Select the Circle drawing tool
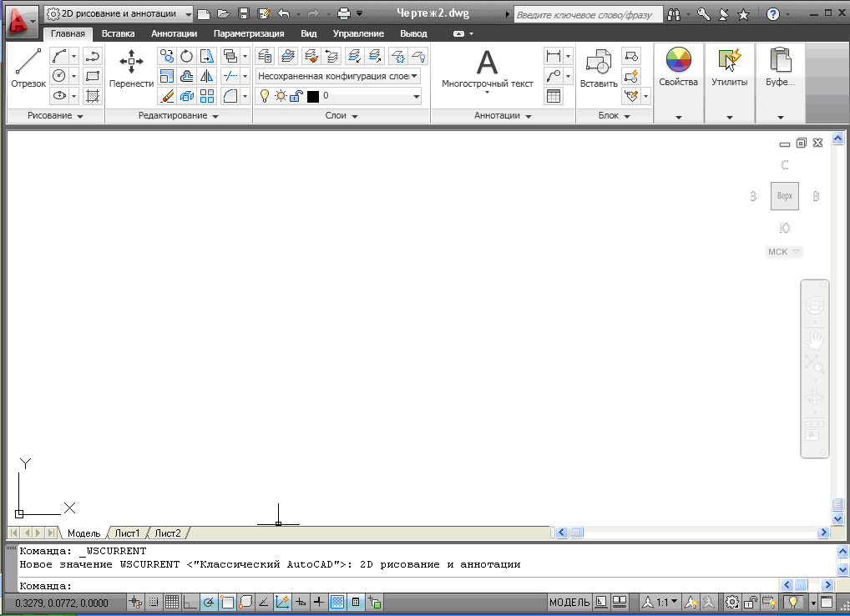 (x=59, y=76)
